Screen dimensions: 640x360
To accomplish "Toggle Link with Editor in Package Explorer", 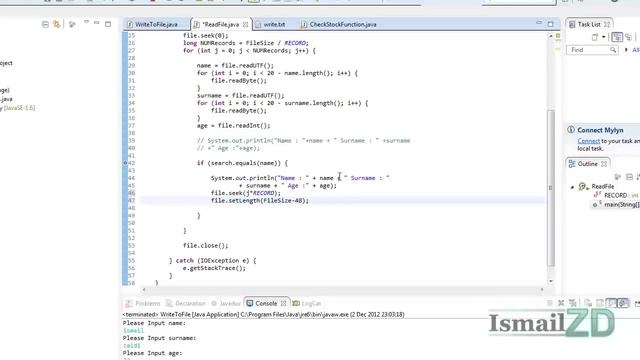I will 56,24.
